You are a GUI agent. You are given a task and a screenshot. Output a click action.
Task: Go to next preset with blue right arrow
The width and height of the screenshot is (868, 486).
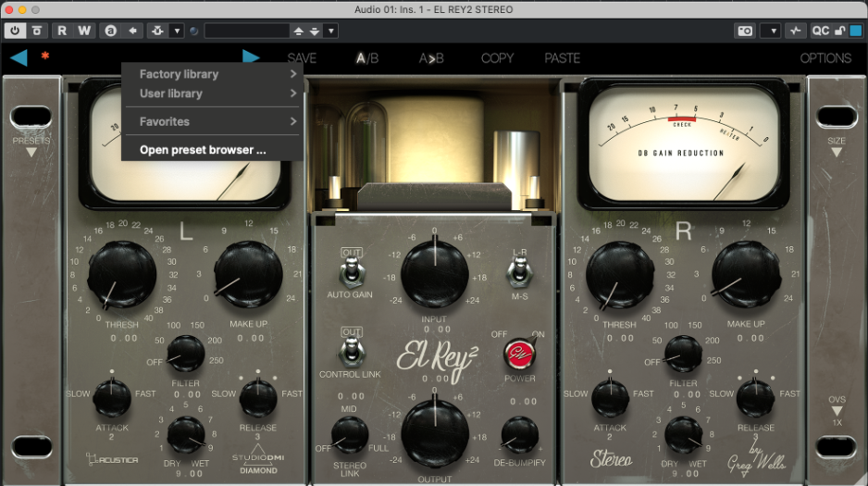click(251, 56)
